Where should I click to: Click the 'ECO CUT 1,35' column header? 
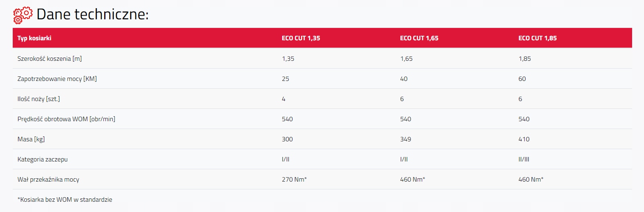301,38
